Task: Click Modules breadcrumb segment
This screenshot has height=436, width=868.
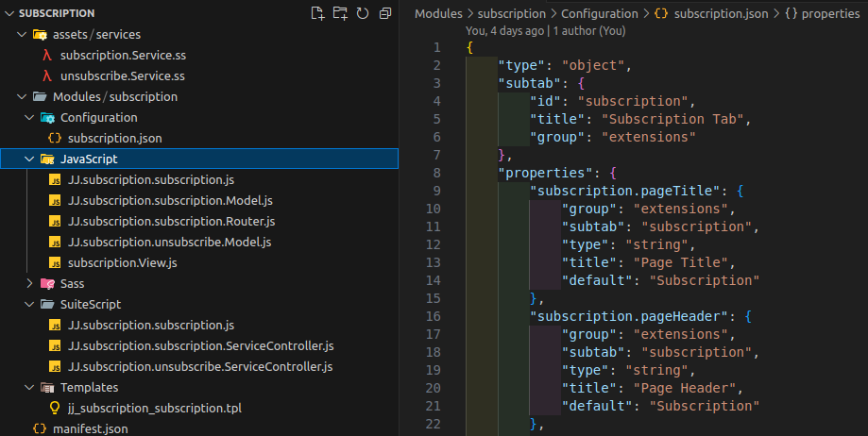Action: (x=439, y=13)
